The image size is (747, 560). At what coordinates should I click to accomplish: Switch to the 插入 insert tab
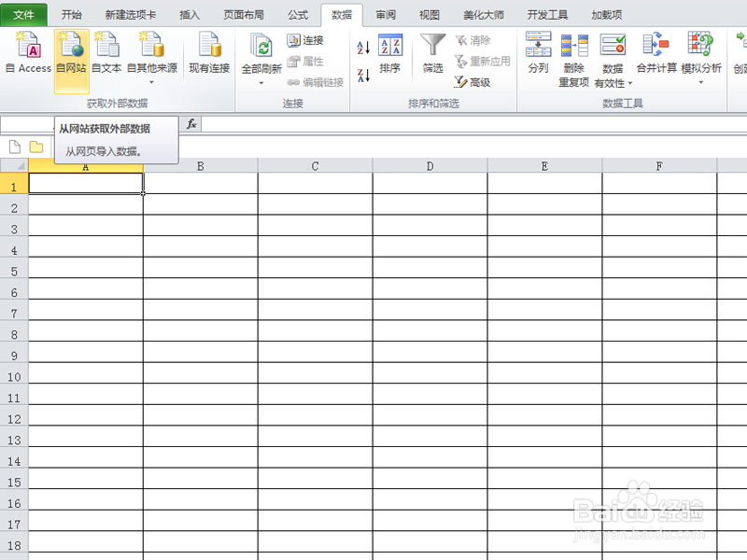click(x=190, y=15)
